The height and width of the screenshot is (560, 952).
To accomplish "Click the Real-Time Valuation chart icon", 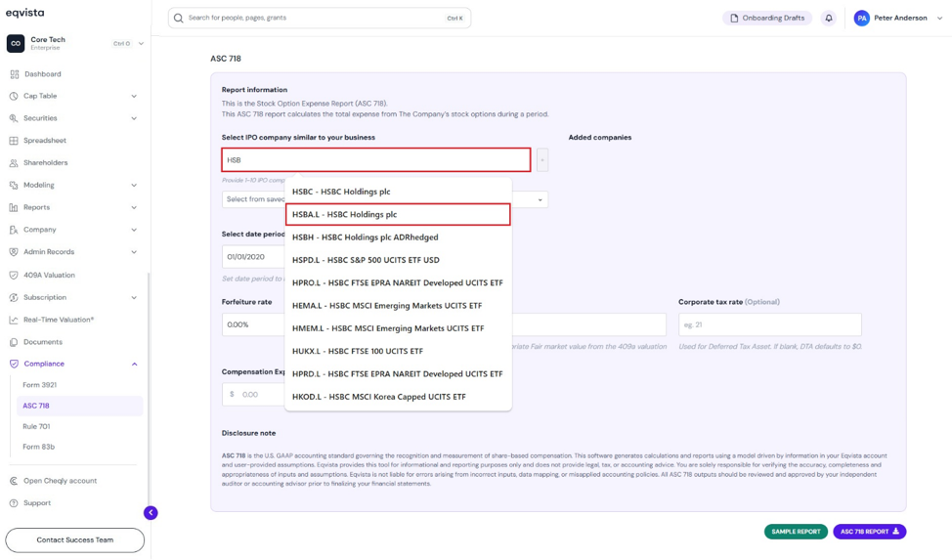I will click(x=14, y=320).
